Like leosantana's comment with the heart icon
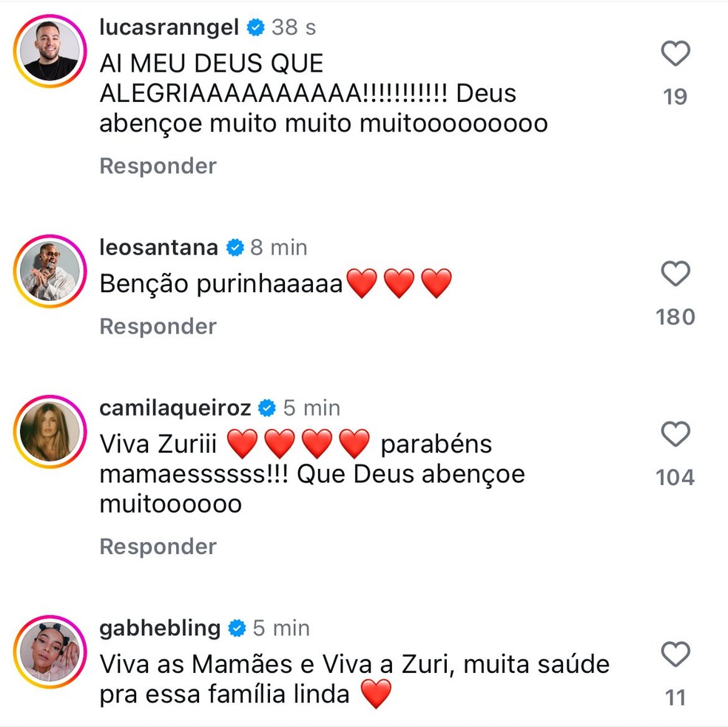The image size is (728, 727). [x=674, y=274]
